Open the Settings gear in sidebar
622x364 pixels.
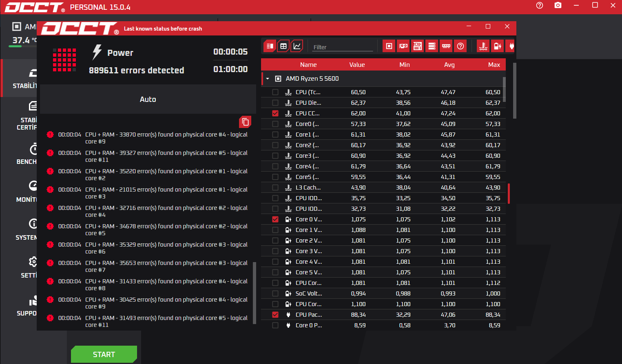[33, 262]
